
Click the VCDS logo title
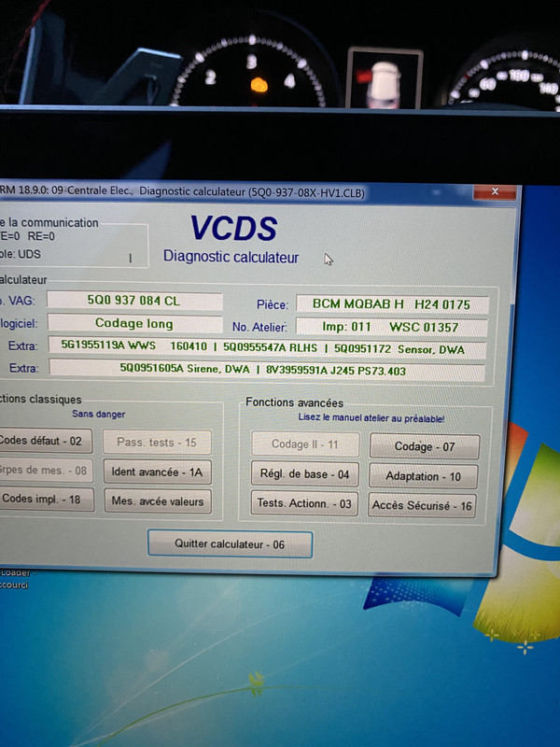pyautogui.click(x=234, y=228)
